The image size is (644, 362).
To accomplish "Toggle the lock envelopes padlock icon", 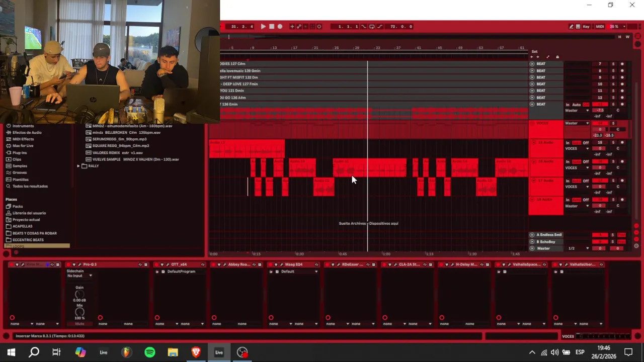I will 557,57.
